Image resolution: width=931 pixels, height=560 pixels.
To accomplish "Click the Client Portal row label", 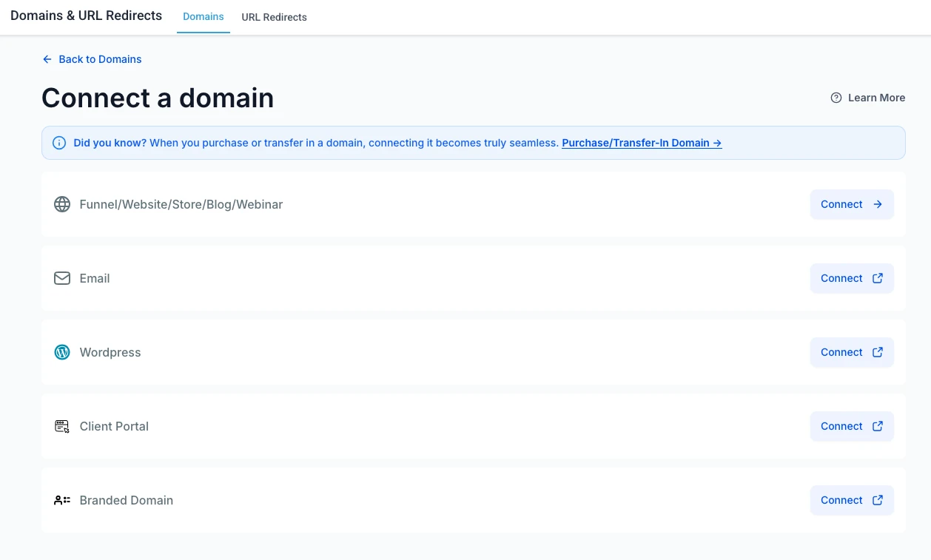I will 114,426.
